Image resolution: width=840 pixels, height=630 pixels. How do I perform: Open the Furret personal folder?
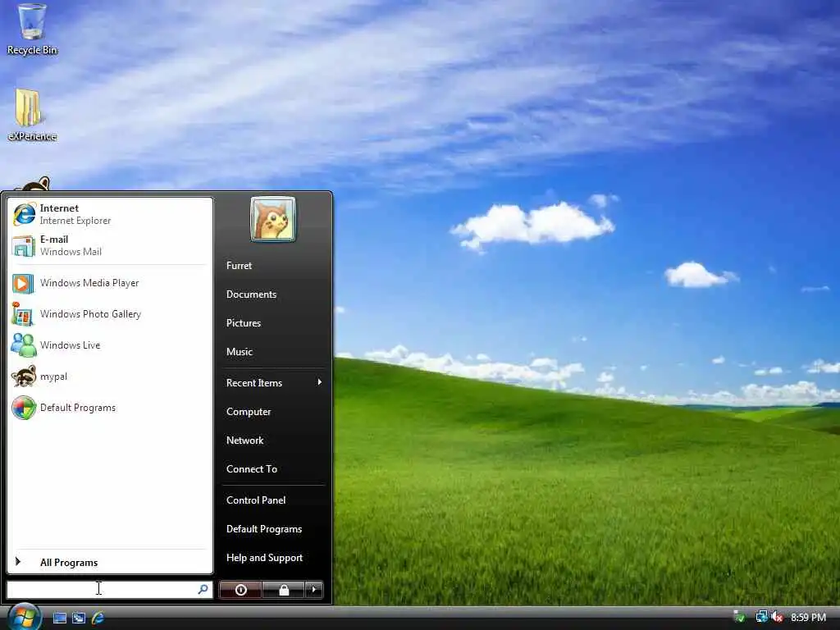click(272, 265)
